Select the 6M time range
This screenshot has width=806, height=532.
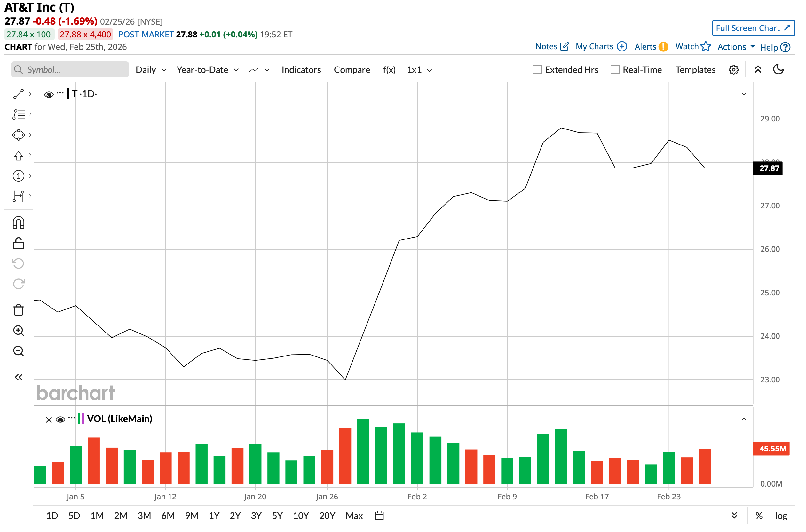pyautogui.click(x=168, y=516)
